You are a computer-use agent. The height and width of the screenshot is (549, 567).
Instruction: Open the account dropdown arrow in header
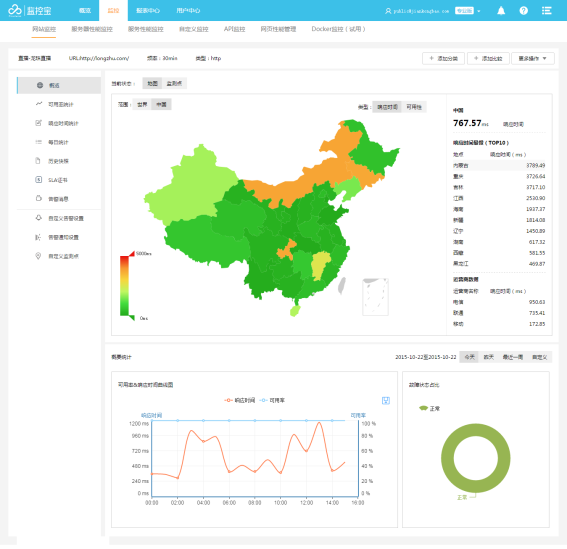[x=479, y=11]
